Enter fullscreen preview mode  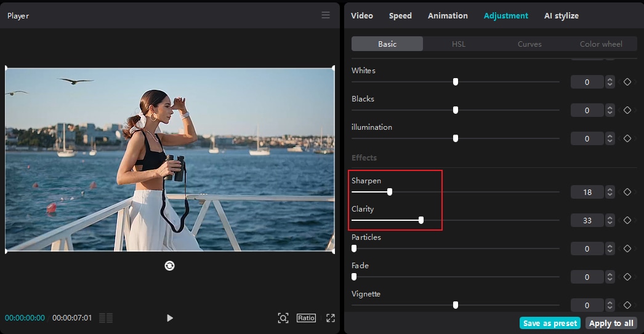click(x=331, y=318)
